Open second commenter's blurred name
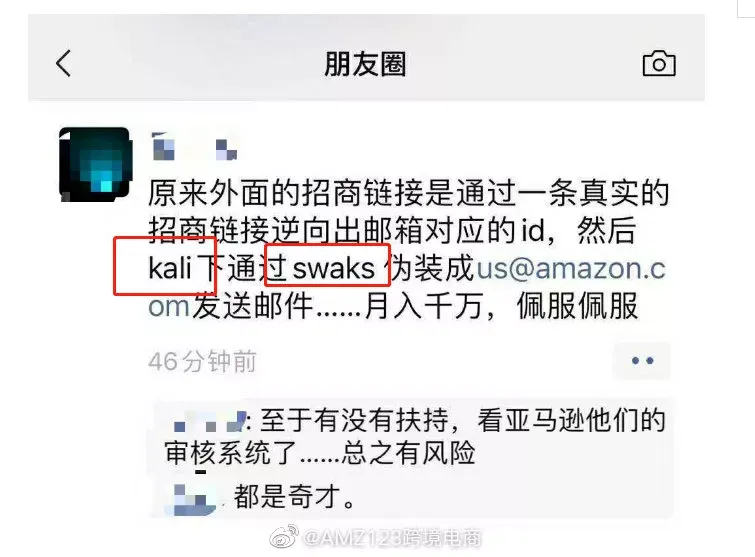 coord(194,497)
